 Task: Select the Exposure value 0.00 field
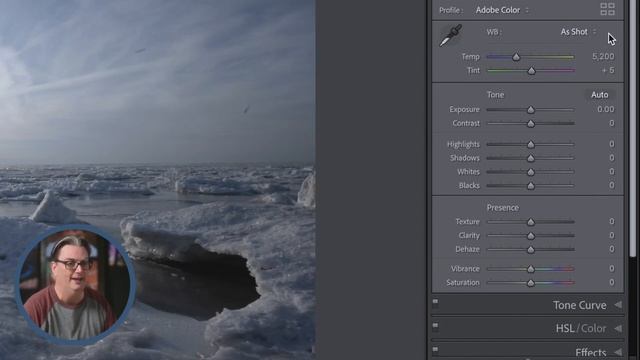[605, 109]
